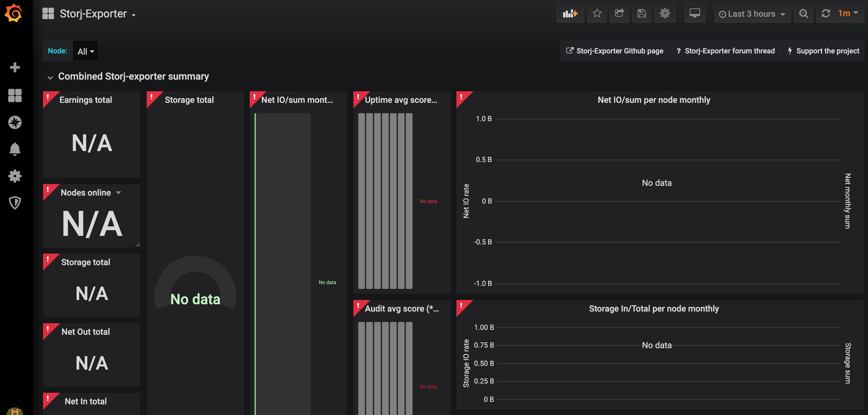
Task: Zoom out time range with magnifier icon
Action: pos(803,13)
